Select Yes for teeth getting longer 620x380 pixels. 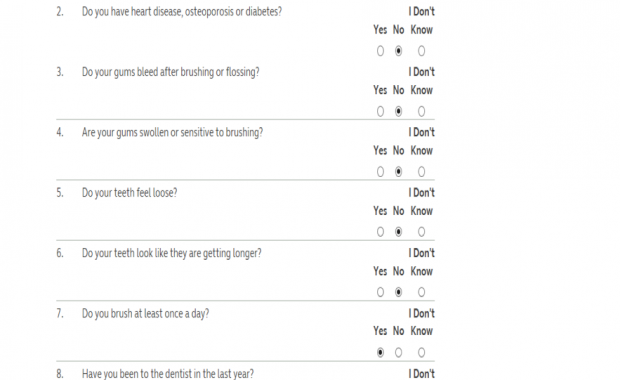tap(380, 292)
